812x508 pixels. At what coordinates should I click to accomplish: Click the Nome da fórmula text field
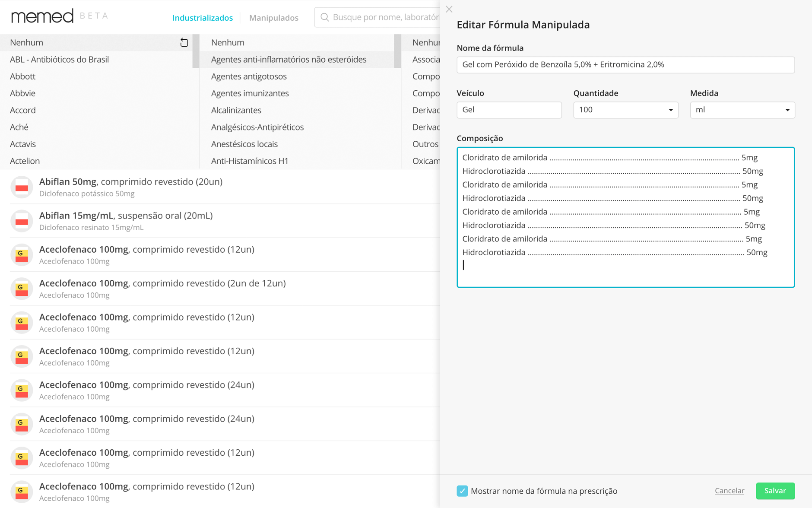coord(625,65)
